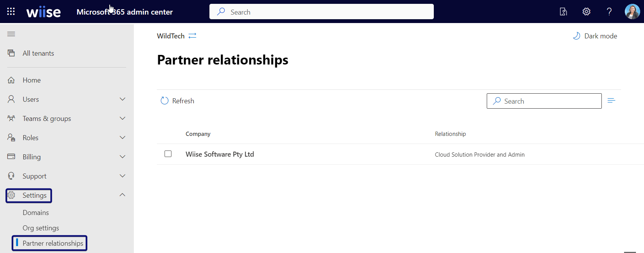Click Cloud Solution Provider and Admin text

pyautogui.click(x=480, y=155)
